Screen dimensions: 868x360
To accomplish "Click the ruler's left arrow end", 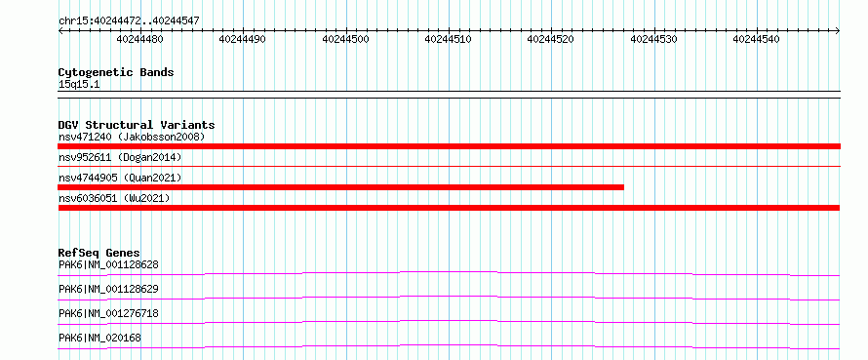I will point(60,31).
